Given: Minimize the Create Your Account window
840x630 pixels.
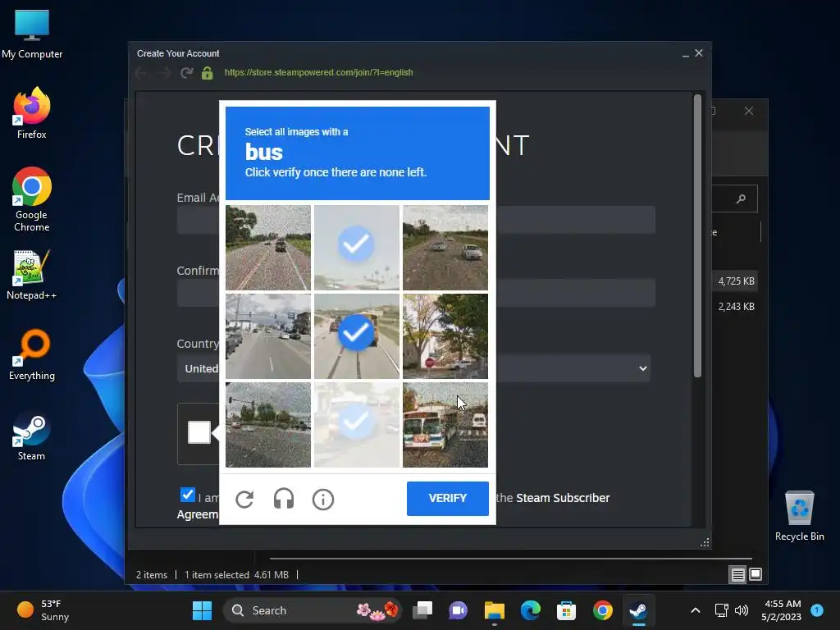Looking at the screenshot, I should [x=685, y=53].
